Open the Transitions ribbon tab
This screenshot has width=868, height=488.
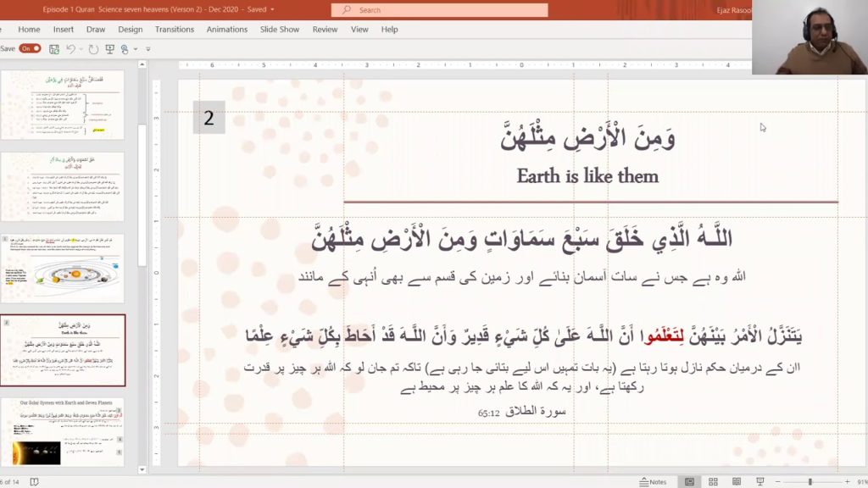(174, 29)
